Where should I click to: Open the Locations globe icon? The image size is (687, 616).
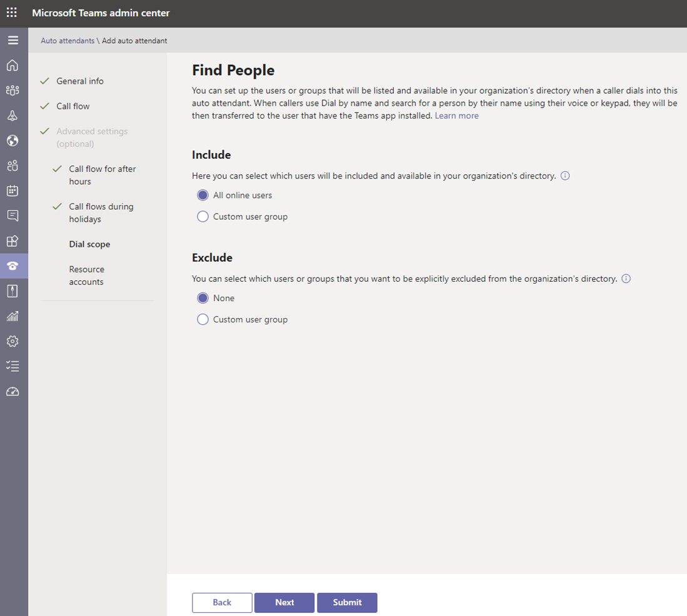(x=13, y=141)
